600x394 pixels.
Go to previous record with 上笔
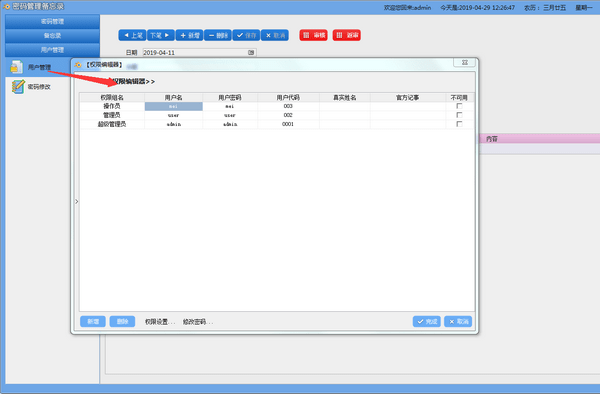pos(132,35)
